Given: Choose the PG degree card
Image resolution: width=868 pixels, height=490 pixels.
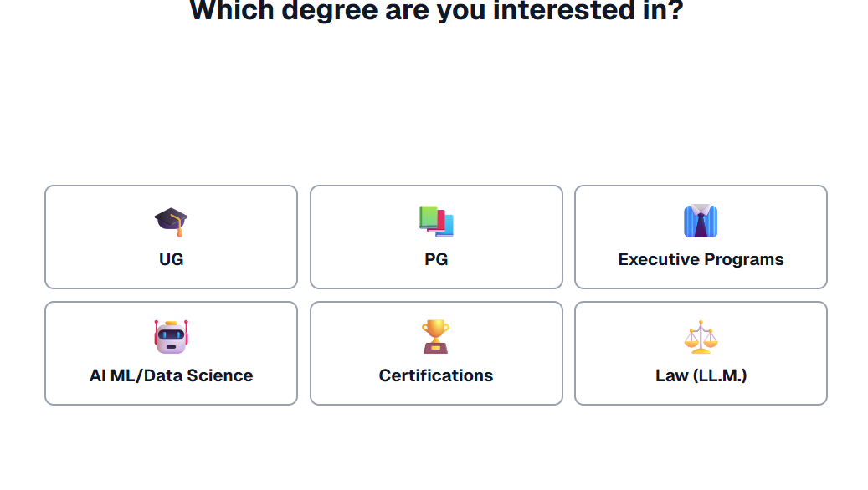Looking at the screenshot, I should coord(436,237).
